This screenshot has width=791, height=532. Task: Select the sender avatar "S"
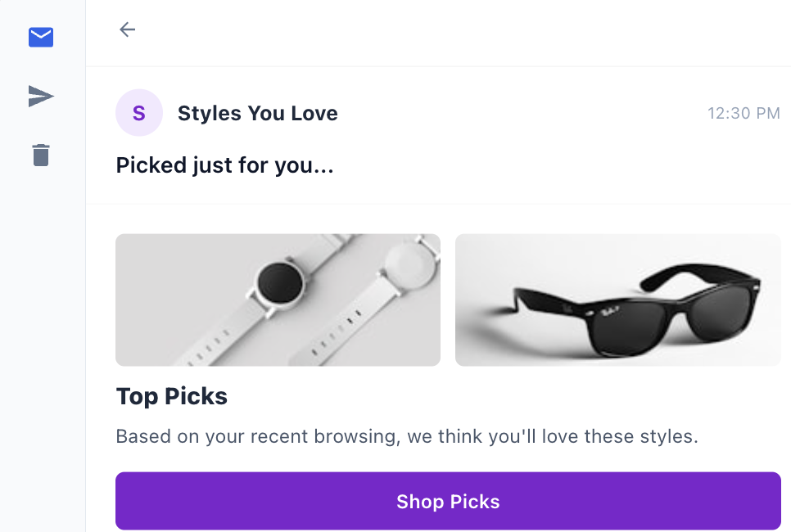point(139,113)
